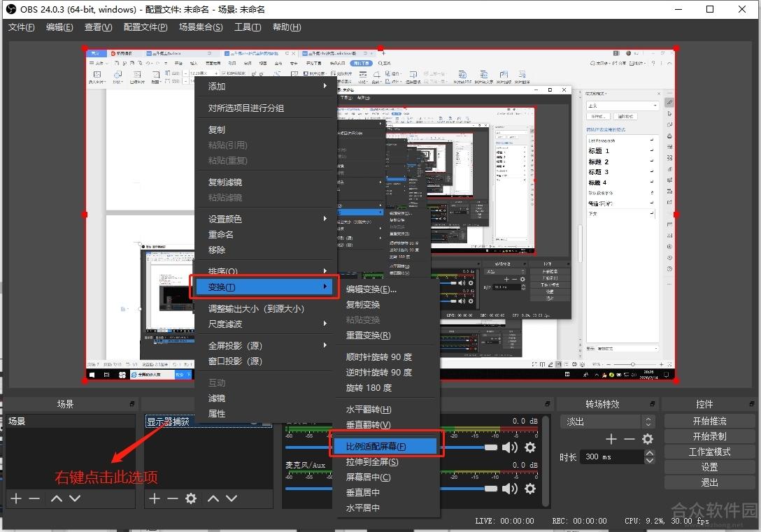Remove source with the minus icon below 显示器捕获
This screenshot has width=761, height=532.
[x=172, y=498]
